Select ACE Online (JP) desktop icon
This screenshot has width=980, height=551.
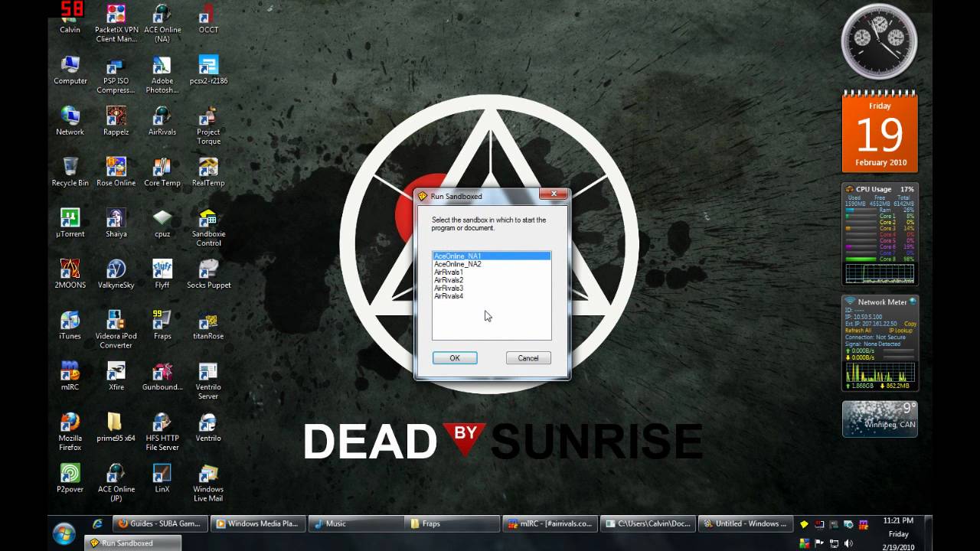coord(116,483)
